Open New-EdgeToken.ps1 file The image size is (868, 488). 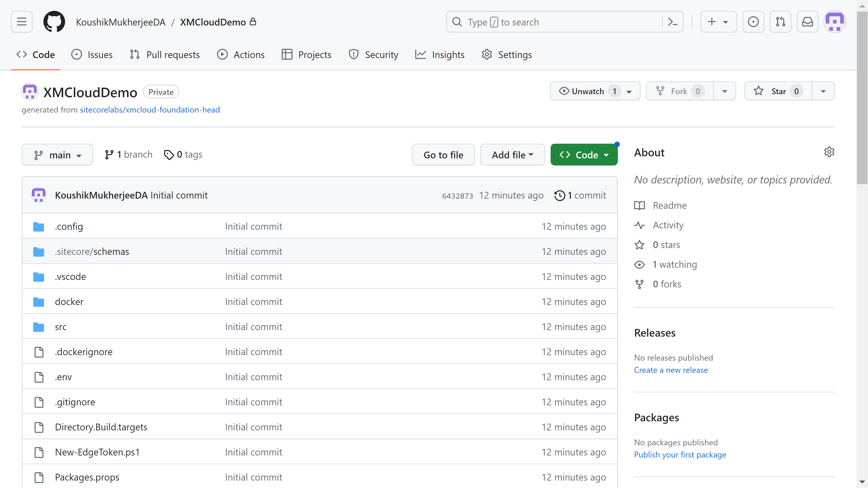pyautogui.click(x=97, y=452)
